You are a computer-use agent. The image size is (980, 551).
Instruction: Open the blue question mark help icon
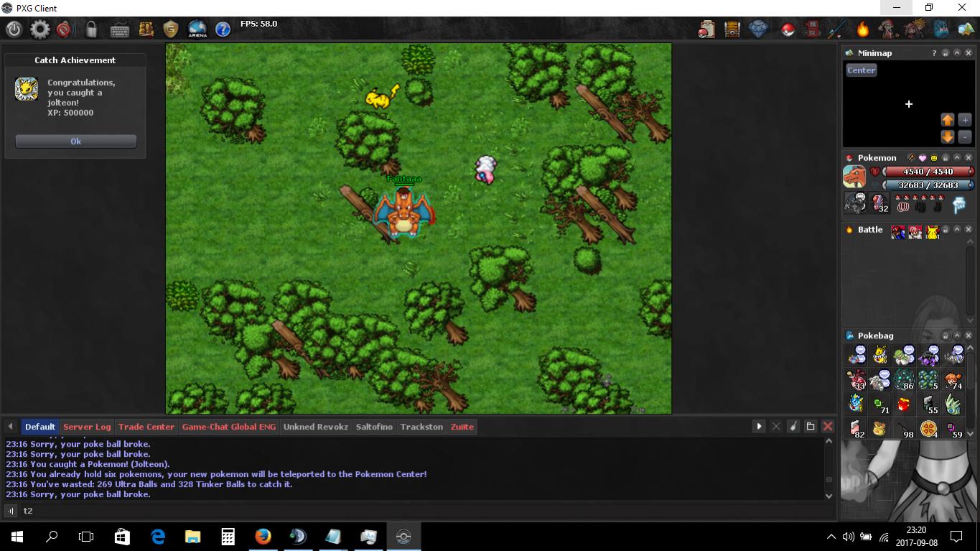tap(223, 29)
